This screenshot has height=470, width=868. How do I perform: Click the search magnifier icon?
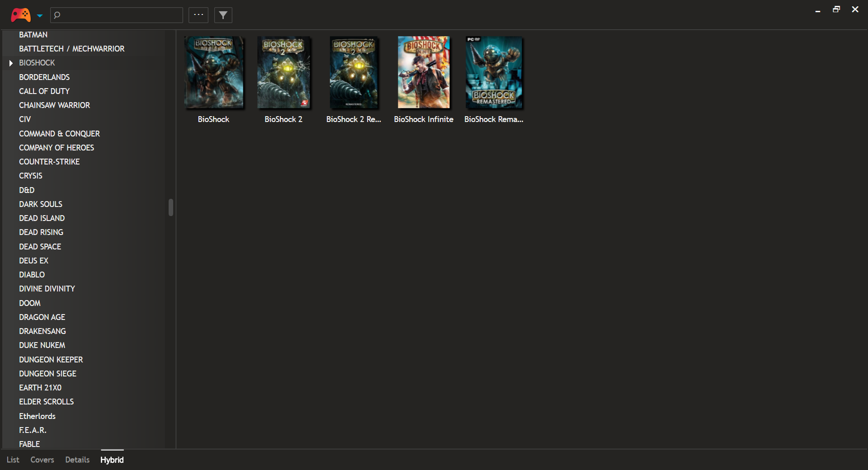57,15
